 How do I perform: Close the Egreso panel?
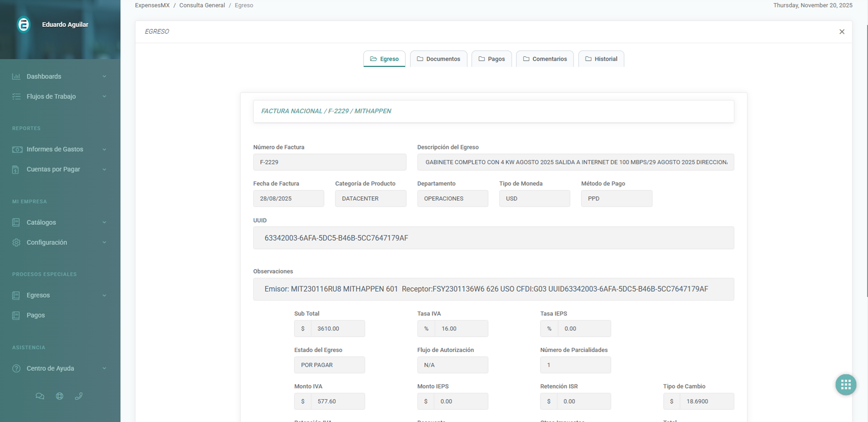click(x=841, y=32)
